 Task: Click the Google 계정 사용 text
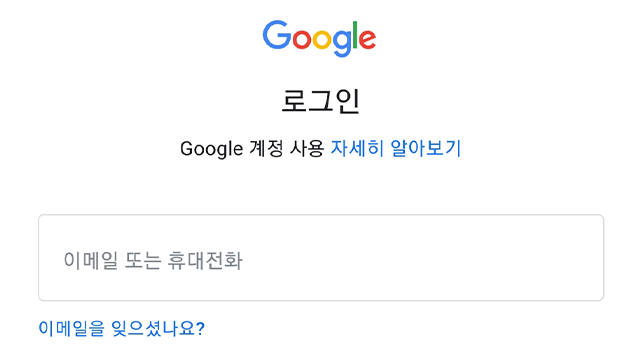[x=252, y=149]
